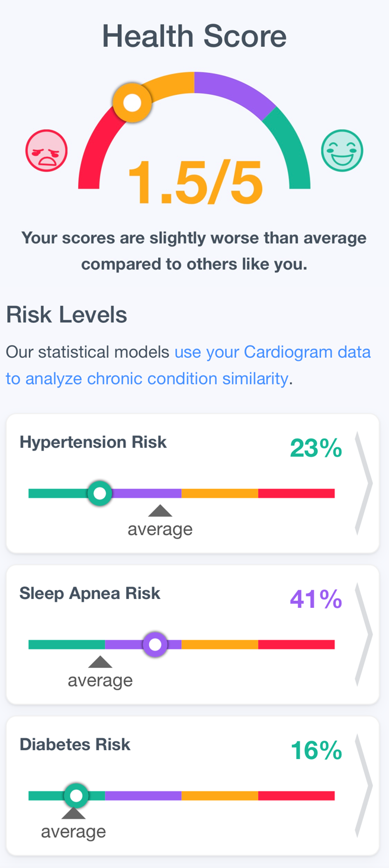Select the Hypertension Risk card title

click(x=93, y=442)
